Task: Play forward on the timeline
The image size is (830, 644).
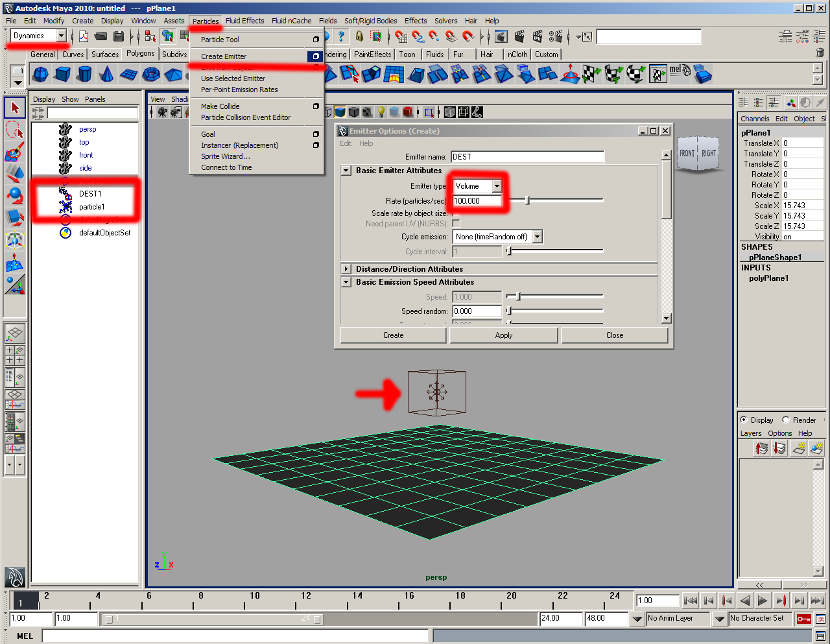Action: point(763,601)
